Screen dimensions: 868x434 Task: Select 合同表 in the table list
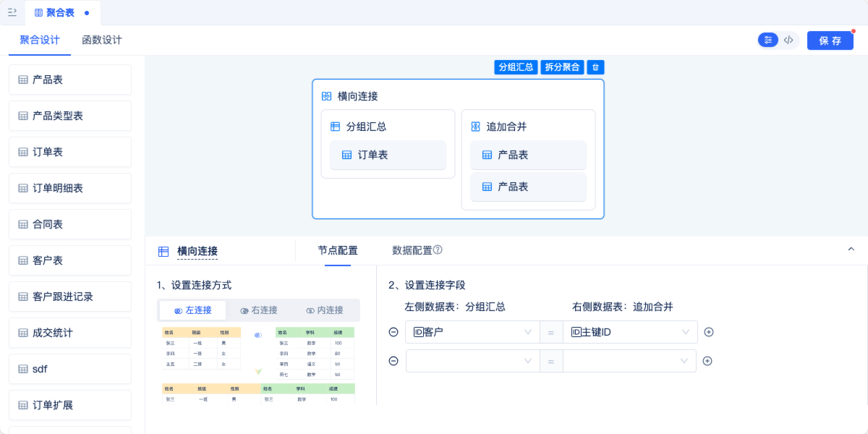coord(70,224)
